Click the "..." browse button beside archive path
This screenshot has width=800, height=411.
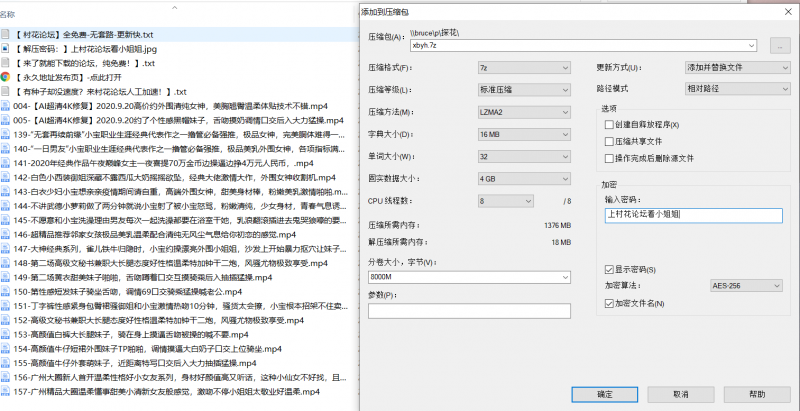[x=780, y=45]
